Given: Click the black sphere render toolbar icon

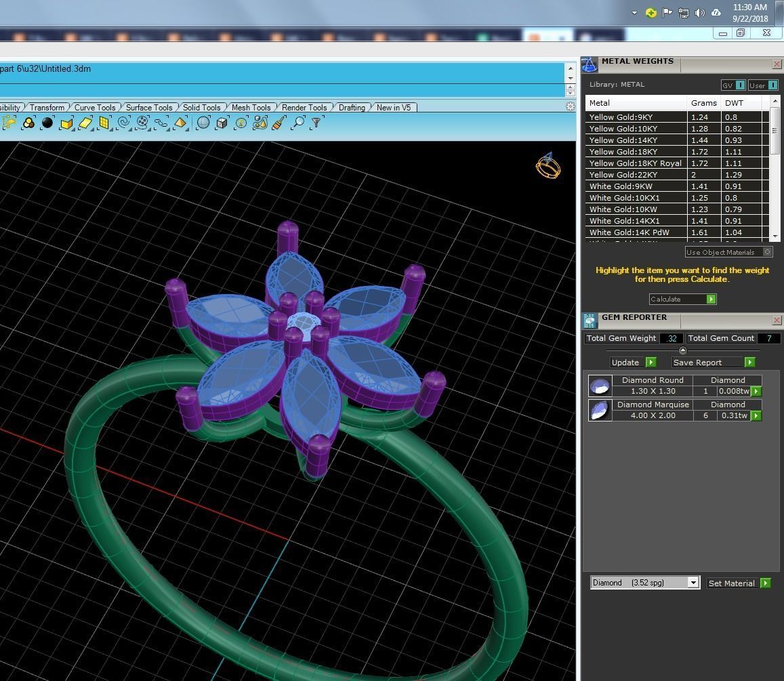Looking at the screenshot, I should click(47, 123).
